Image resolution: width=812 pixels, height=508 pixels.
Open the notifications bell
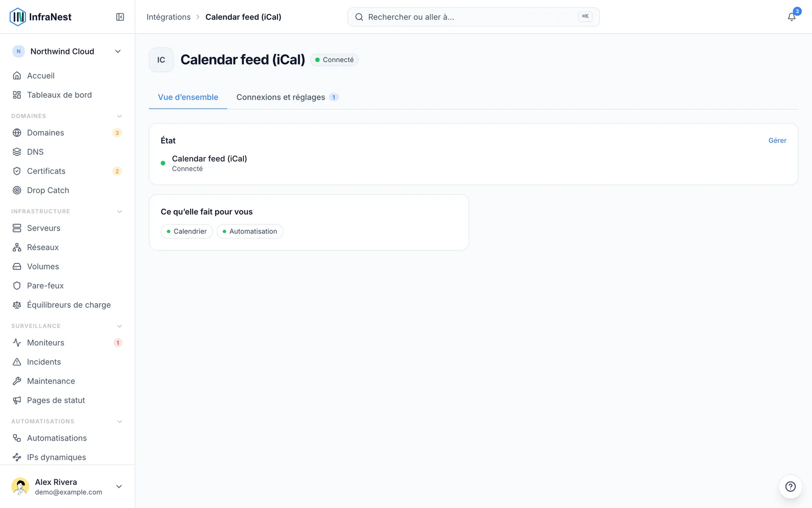click(791, 17)
